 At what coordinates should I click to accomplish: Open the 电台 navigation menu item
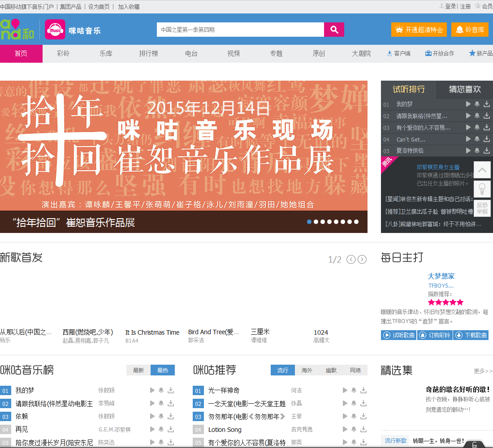191,53
